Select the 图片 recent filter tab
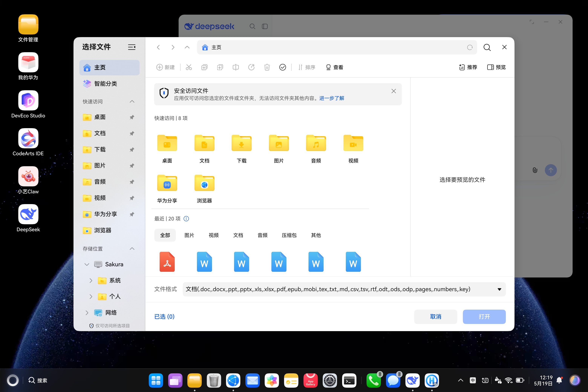This screenshot has width=588, height=392. coord(189,235)
